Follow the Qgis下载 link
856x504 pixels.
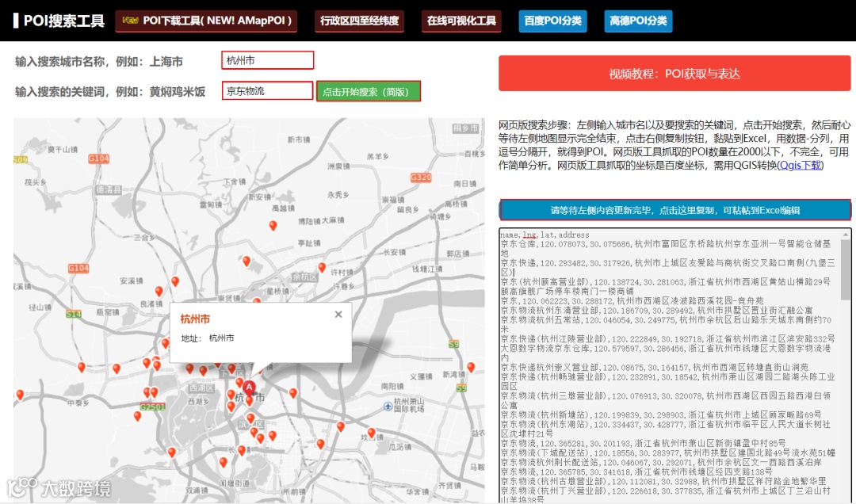click(x=801, y=165)
